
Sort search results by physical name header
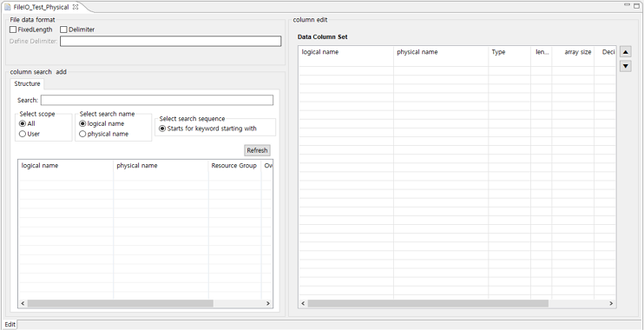(x=161, y=166)
